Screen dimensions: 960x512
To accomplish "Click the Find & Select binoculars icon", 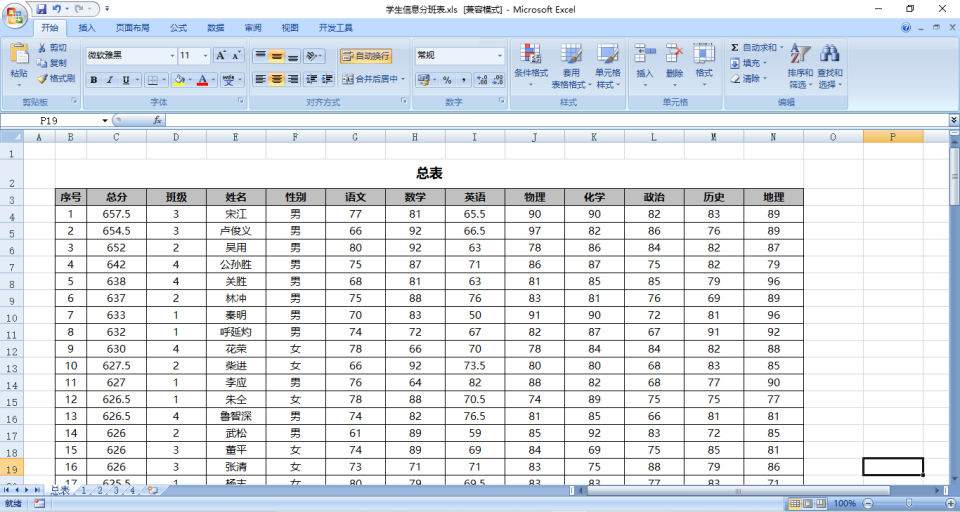I will [x=830, y=53].
